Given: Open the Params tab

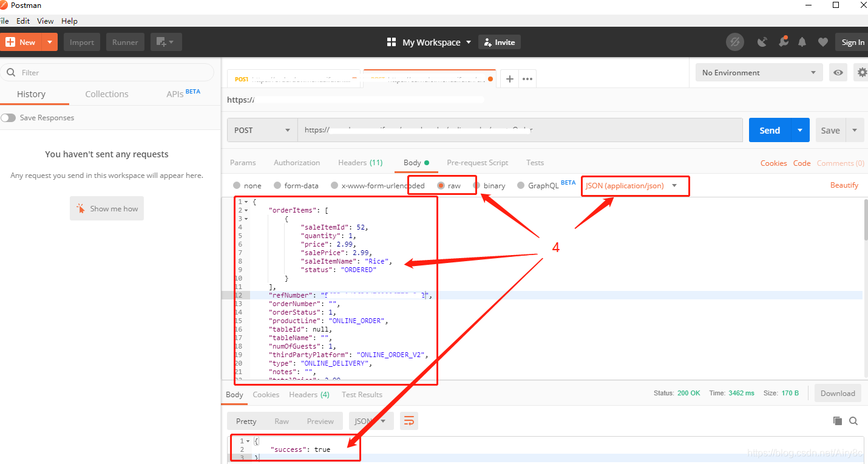Looking at the screenshot, I should pos(243,163).
